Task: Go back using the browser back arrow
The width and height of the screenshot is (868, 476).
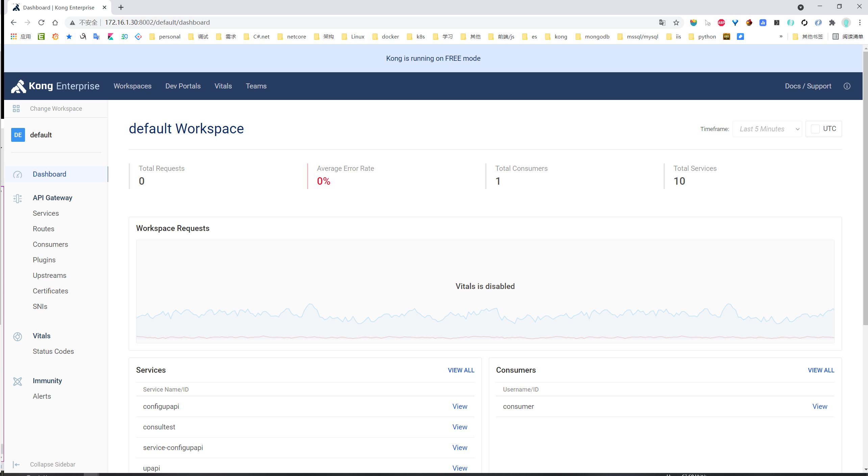Action: tap(14, 22)
